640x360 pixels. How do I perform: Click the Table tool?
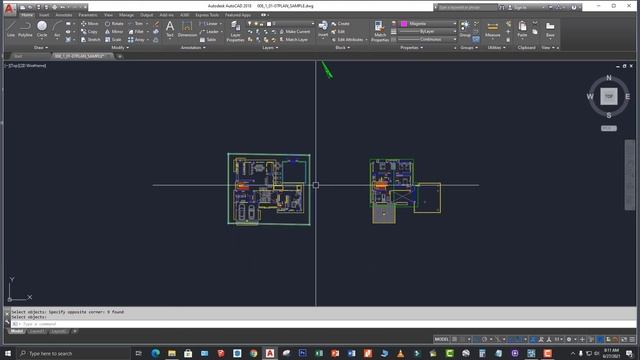coord(208,40)
